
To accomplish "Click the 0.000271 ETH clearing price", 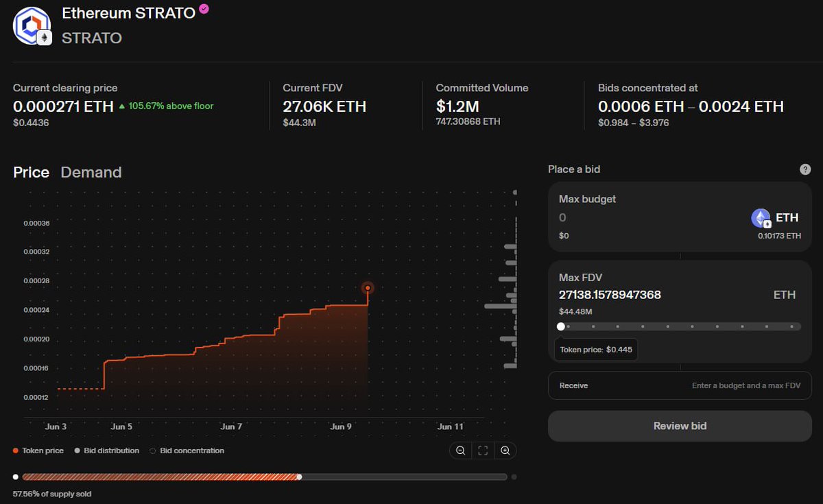I will (63, 106).
